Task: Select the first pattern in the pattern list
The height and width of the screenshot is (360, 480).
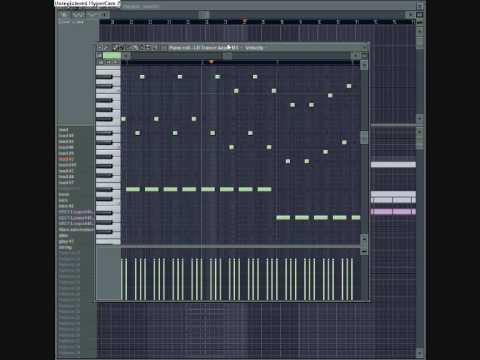Action: pos(63,130)
